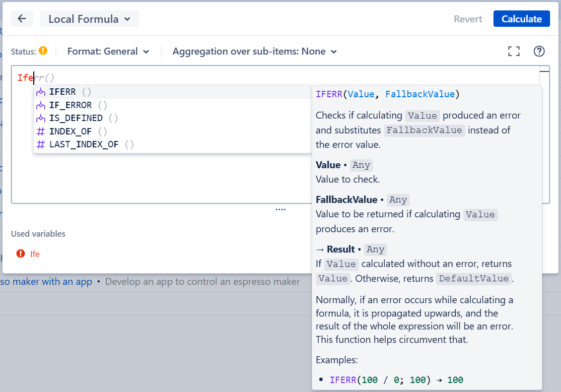Viewport: 561px width, 392px height.
Task: Click the hash icon beside INDEX_OF
Action: tap(41, 131)
